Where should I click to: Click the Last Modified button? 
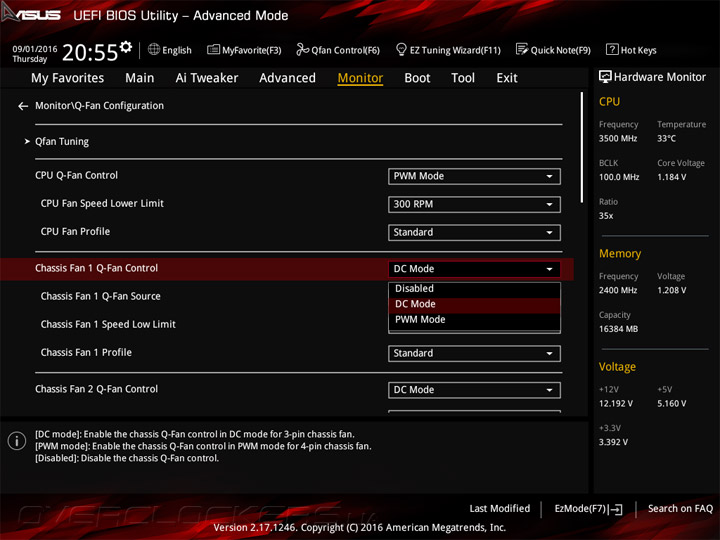point(500,509)
